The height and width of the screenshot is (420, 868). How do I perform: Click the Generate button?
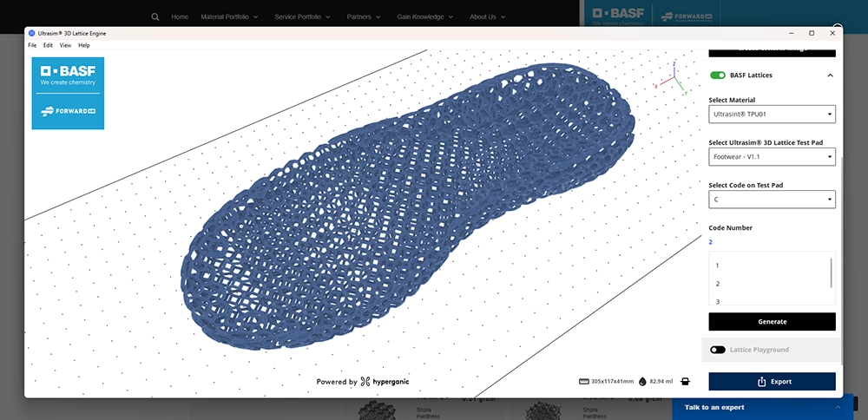click(x=772, y=321)
